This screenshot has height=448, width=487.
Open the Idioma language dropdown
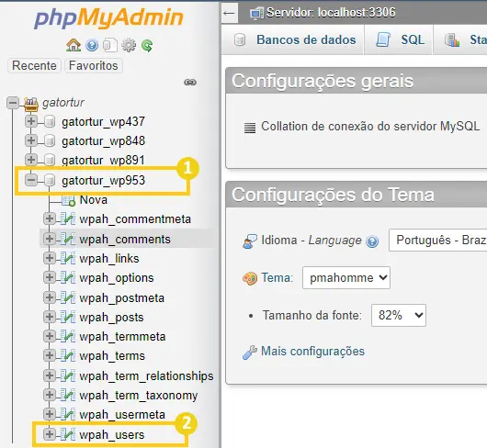point(438,241)
